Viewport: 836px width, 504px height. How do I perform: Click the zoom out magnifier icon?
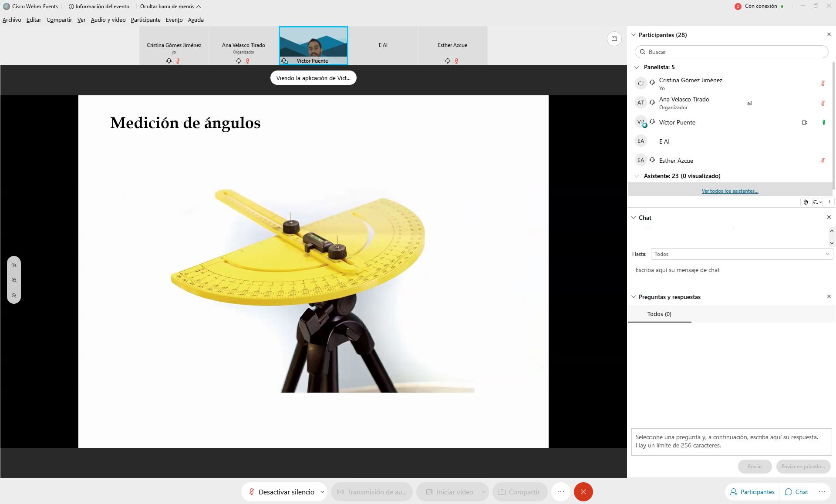14,296
